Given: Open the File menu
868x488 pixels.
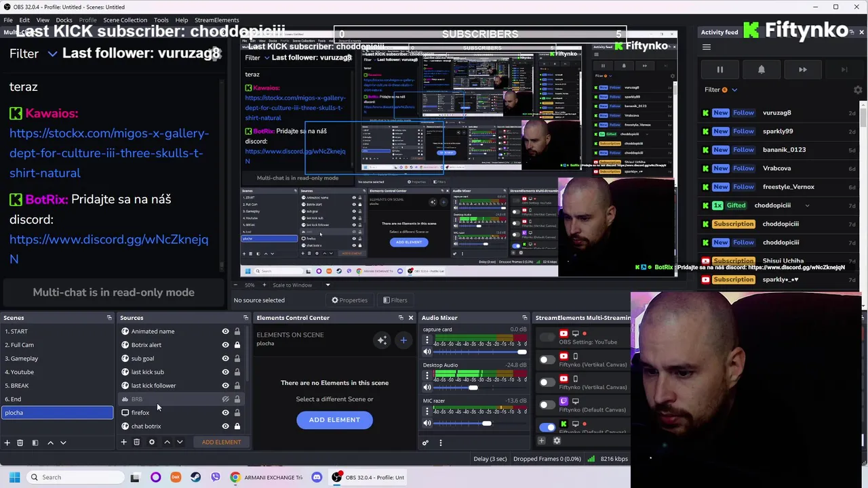Looking at the screenshot, I should tap(8, 20).
